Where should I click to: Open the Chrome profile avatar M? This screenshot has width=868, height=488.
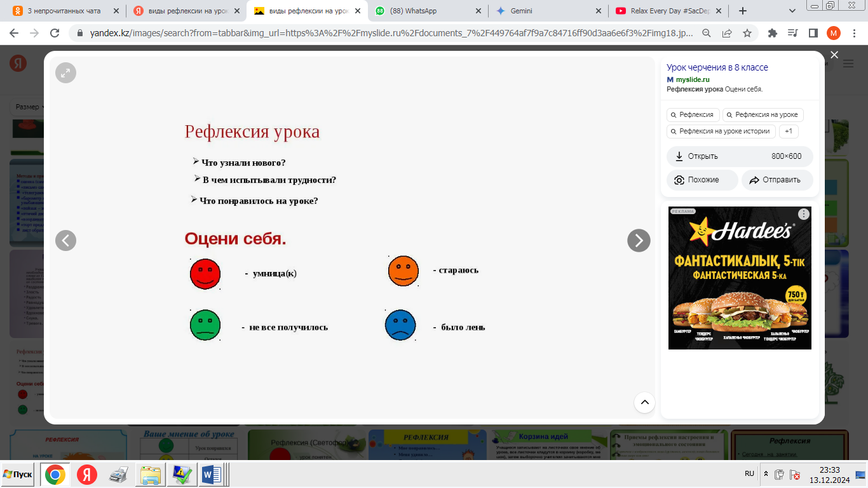pos(834,33)
